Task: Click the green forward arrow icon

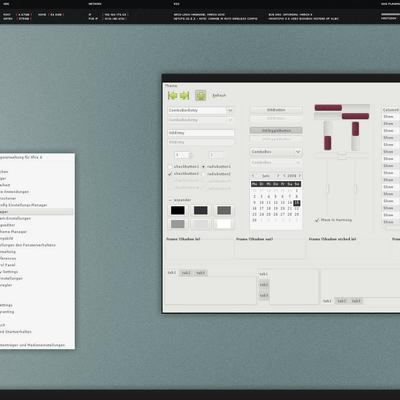Action: coord(184,96)
